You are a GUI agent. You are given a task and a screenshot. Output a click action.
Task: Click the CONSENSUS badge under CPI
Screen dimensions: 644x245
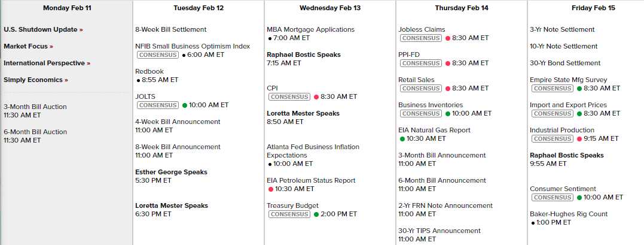pos(289,96)
